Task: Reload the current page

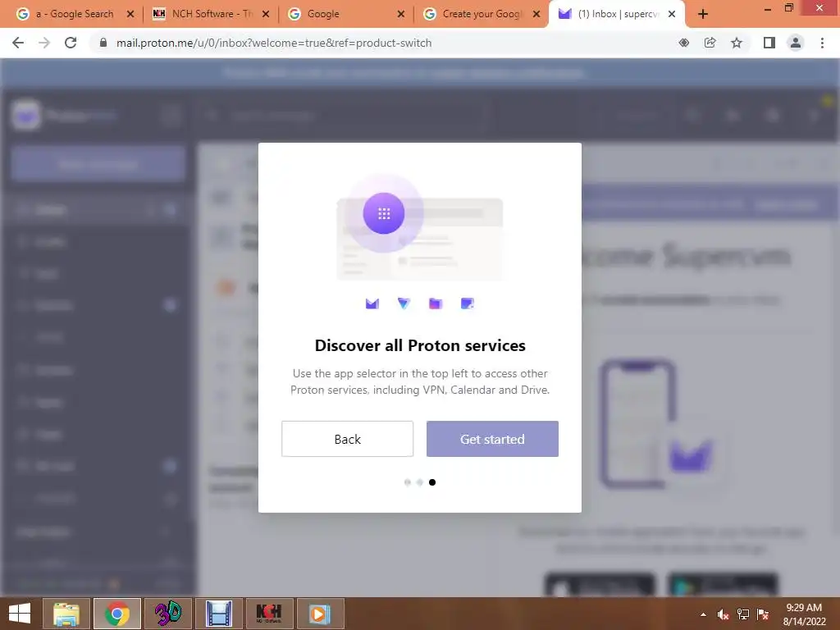Action: [71, 43]
